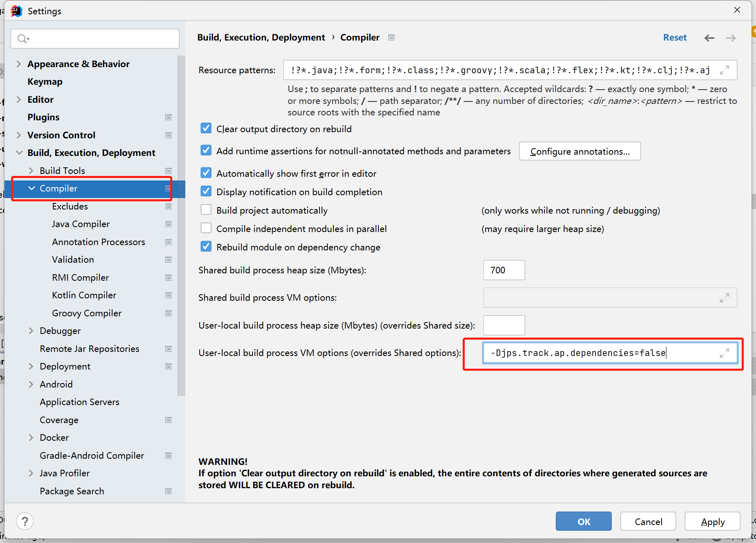Click the Apply button

(713, 521)
